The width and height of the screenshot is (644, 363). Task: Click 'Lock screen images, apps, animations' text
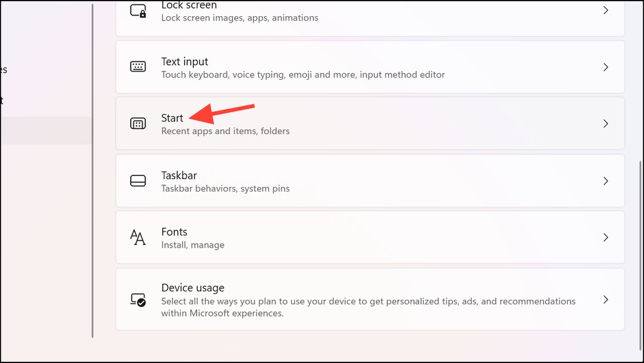[x=240, y=18]
